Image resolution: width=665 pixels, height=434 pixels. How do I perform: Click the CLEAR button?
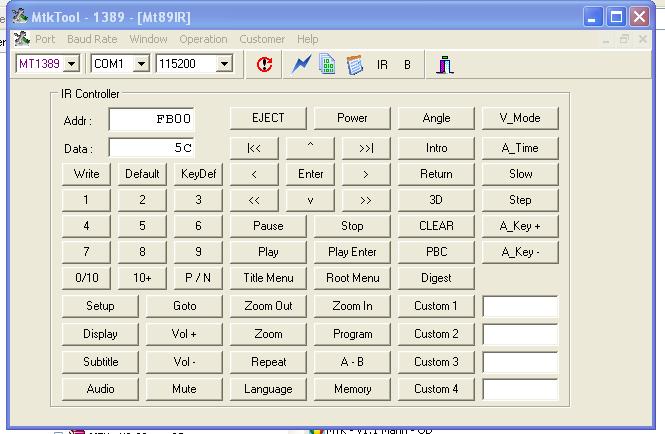(436, 226)
